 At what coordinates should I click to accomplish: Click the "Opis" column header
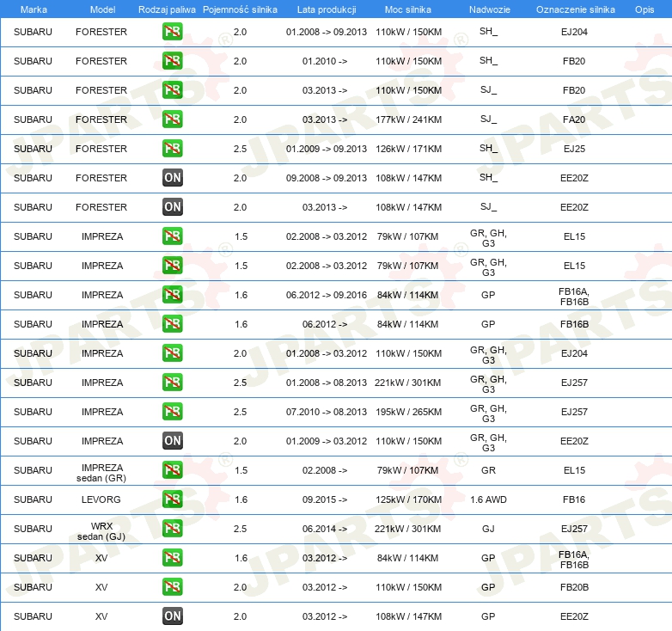(x=644, y=9)
